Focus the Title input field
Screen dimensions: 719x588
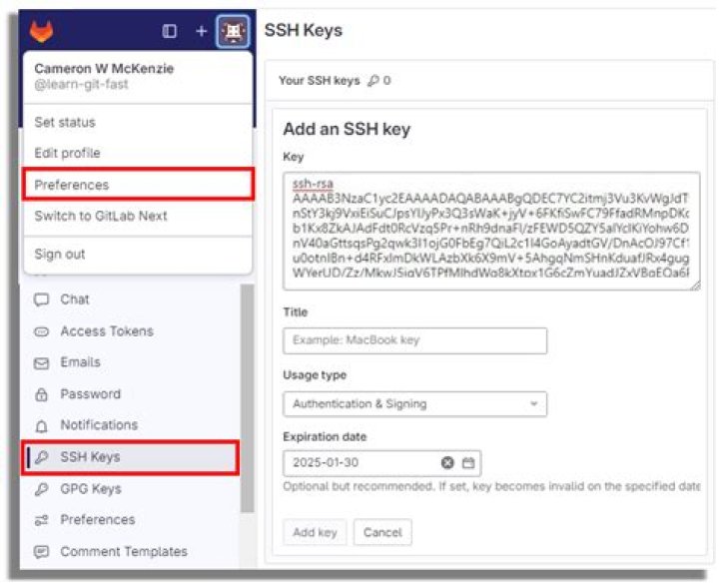(415, 340)
